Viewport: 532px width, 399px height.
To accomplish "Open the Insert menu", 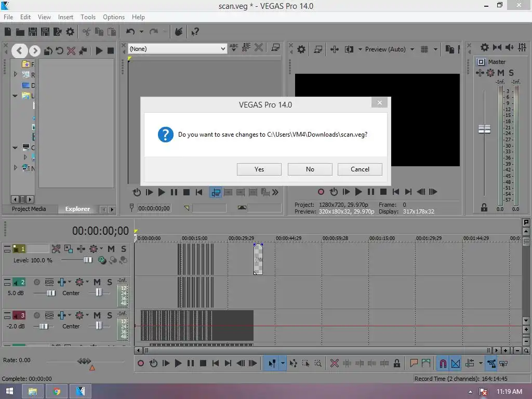I will point(65,17).
